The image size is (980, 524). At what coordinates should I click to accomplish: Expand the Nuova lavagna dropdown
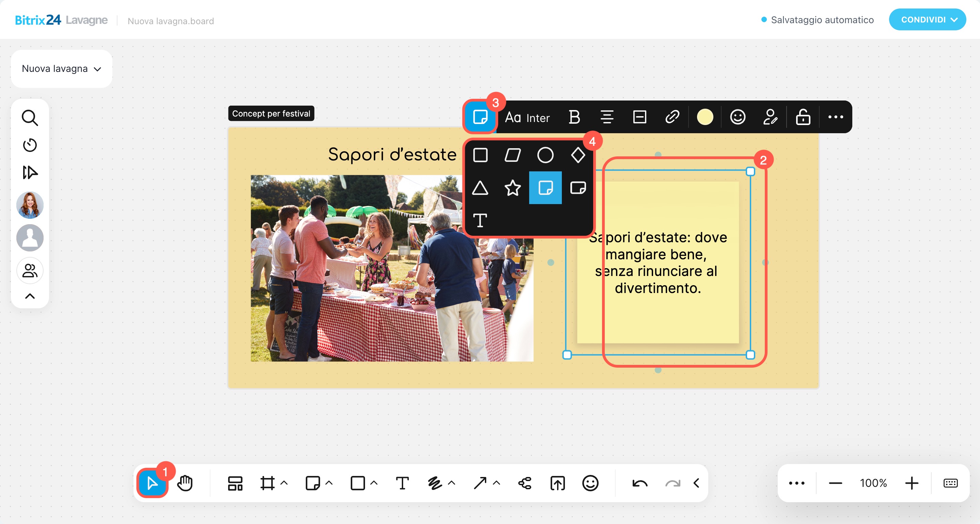tap(61, 69)
